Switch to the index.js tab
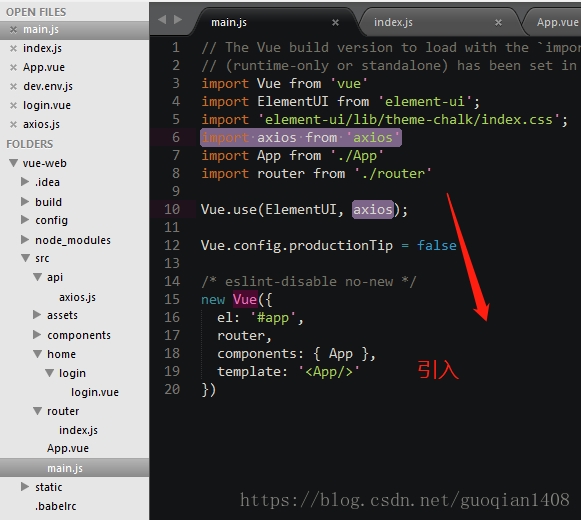This screenshot has height=520, width=581. pyautogui.click(x=393, y=23)
